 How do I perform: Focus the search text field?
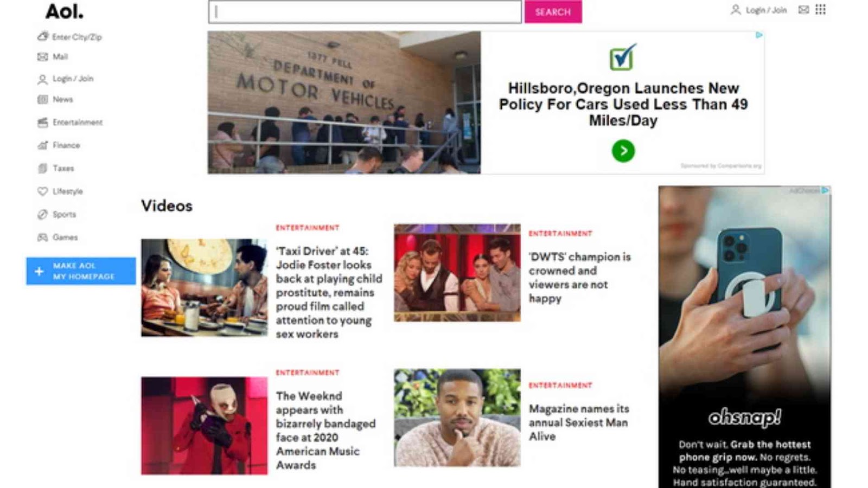[x=365, y=12]
